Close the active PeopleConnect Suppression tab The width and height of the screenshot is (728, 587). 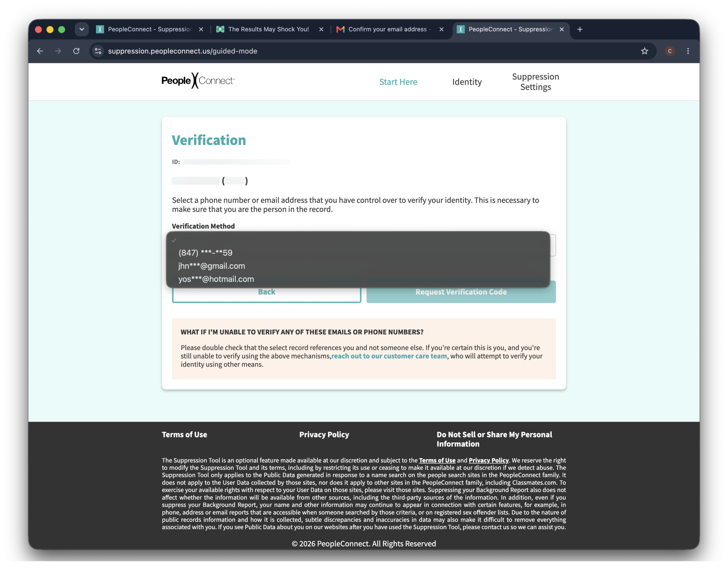[x=562, y=29]
